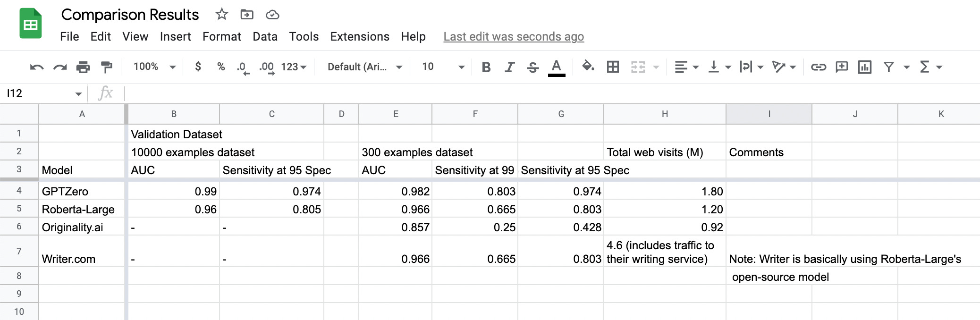Select the 'Total web visits (M)' cell

[x=665, y=152]
